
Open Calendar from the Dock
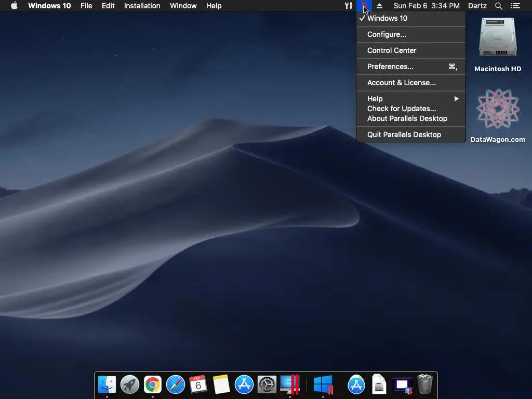tap(198, 385)
